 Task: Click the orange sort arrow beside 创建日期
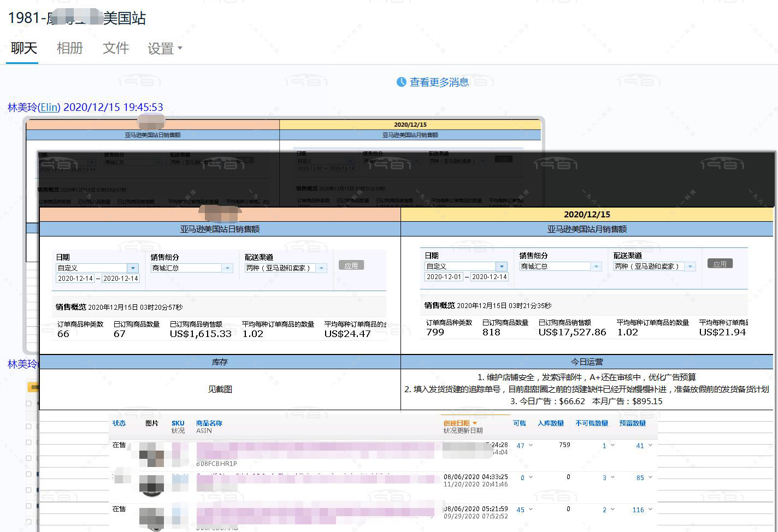pos(474,423)
